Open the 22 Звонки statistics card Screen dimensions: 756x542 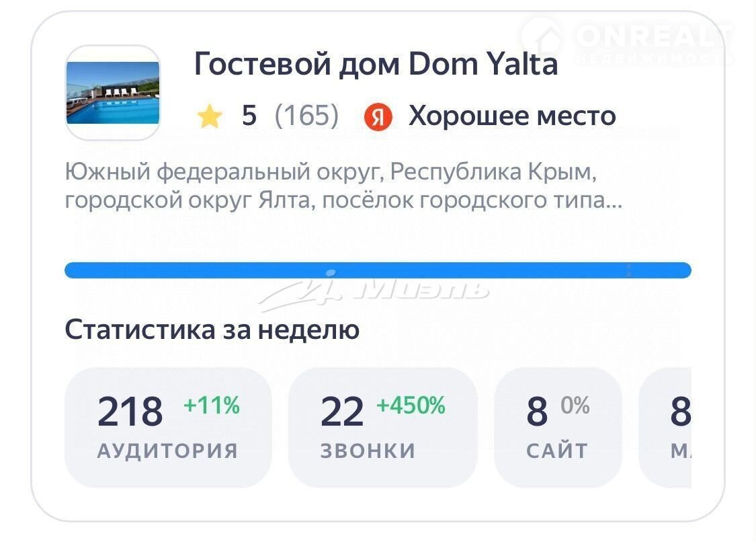(382, 427)
